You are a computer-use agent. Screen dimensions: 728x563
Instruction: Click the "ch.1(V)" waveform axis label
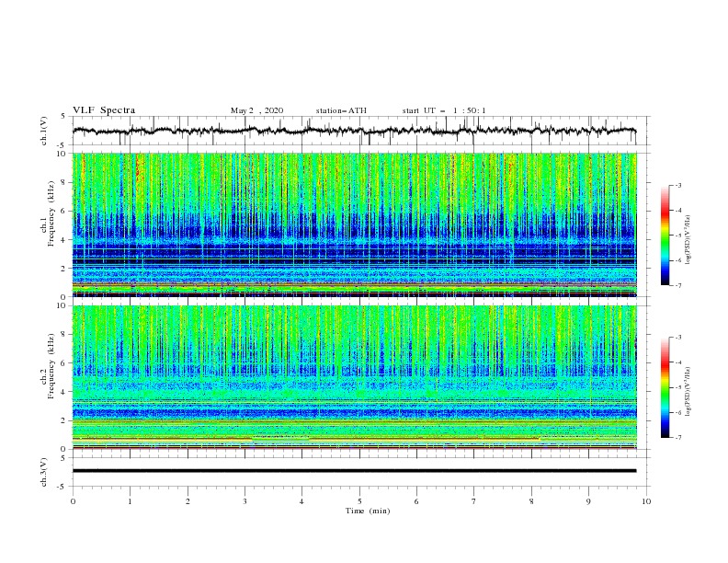pyautogui.click(x=44, y=131)
